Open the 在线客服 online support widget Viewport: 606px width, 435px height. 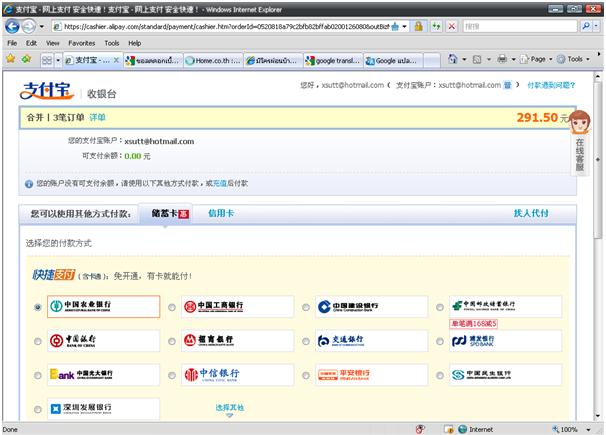580,143
